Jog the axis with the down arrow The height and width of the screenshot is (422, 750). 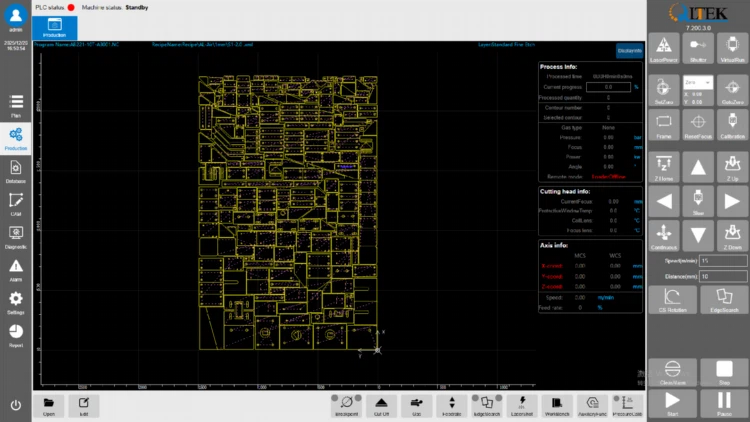click(x=698, y=236)
